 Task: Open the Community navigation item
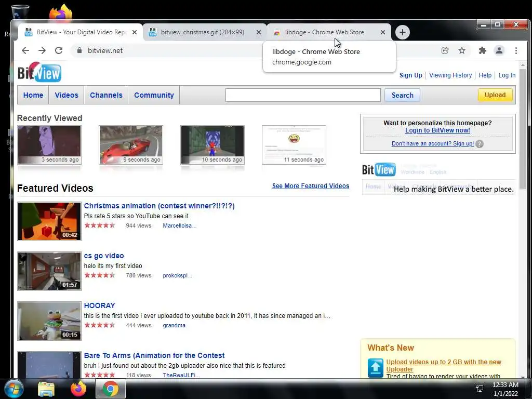[154, 95]
